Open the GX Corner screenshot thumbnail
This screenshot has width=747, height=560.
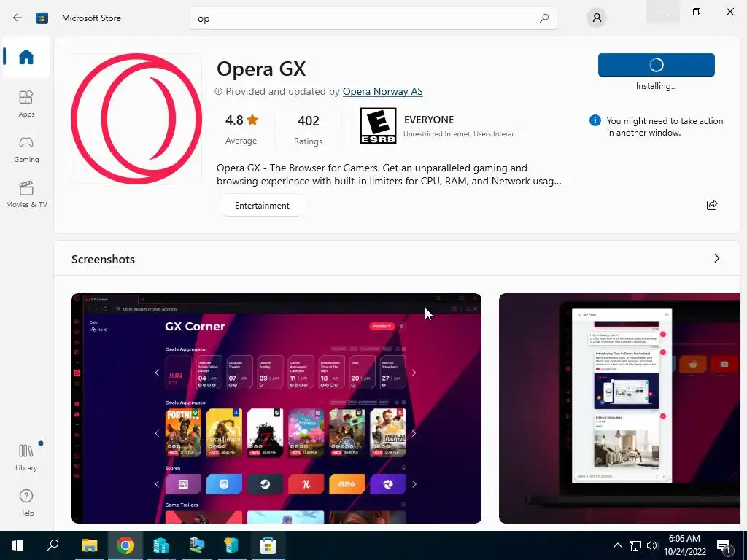[x=276, y=408]
